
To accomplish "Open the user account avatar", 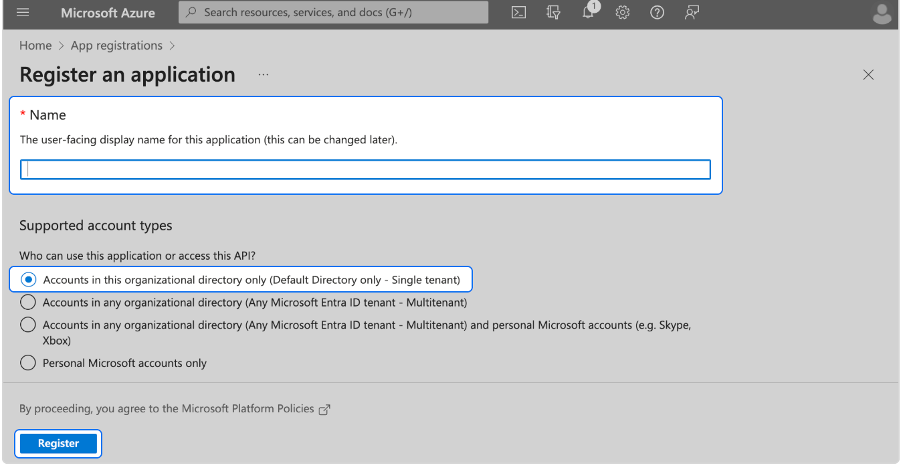I will (x=881, y=13).
